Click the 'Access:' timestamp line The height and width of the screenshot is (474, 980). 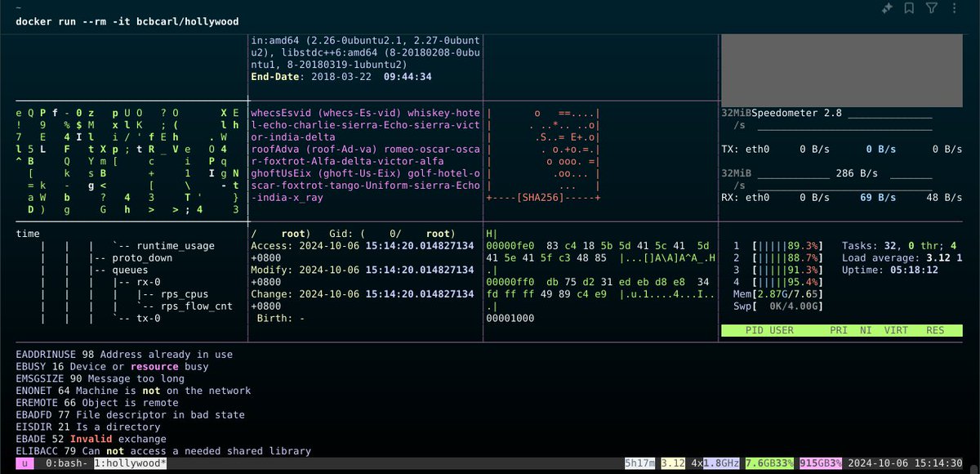363,245
